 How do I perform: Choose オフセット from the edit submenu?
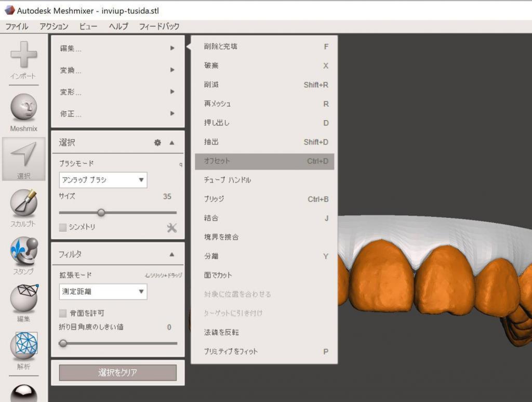pos(264,161)
